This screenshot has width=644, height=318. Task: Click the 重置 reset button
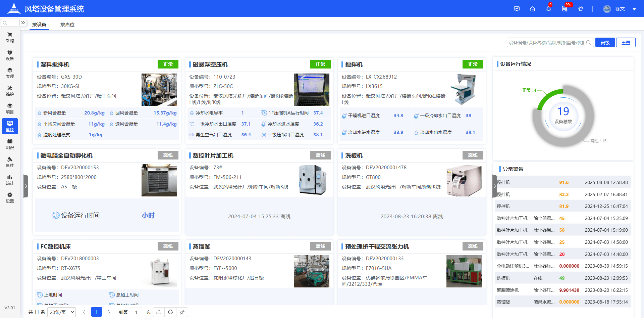pyautogui.click(x=625, y=42)
